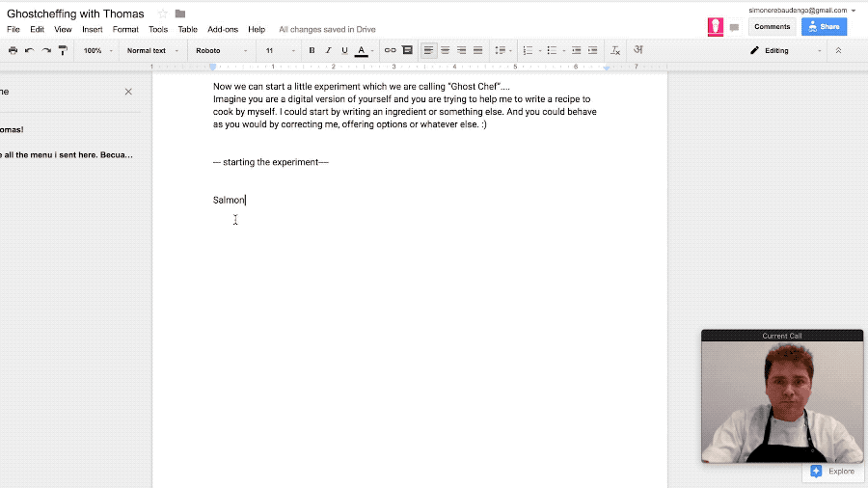This screenshot has height=488, width=868.
Task: Click the Increase indent icon
Action: 593,50
